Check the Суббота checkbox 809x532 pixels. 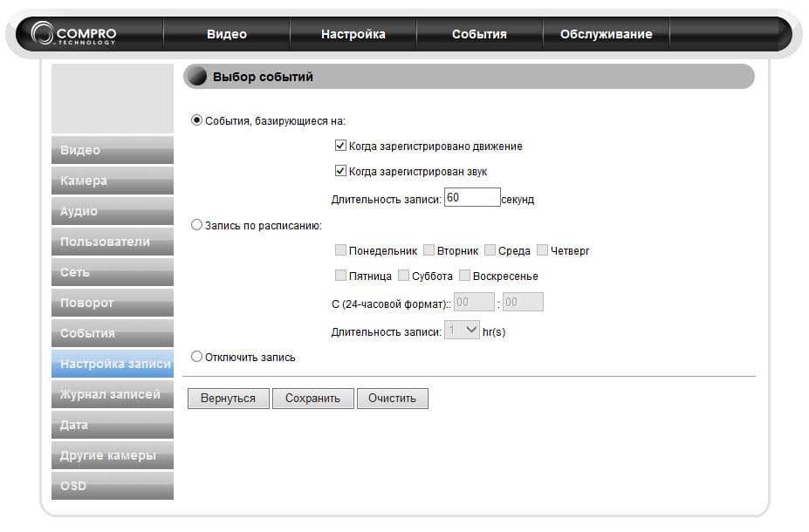403,276
